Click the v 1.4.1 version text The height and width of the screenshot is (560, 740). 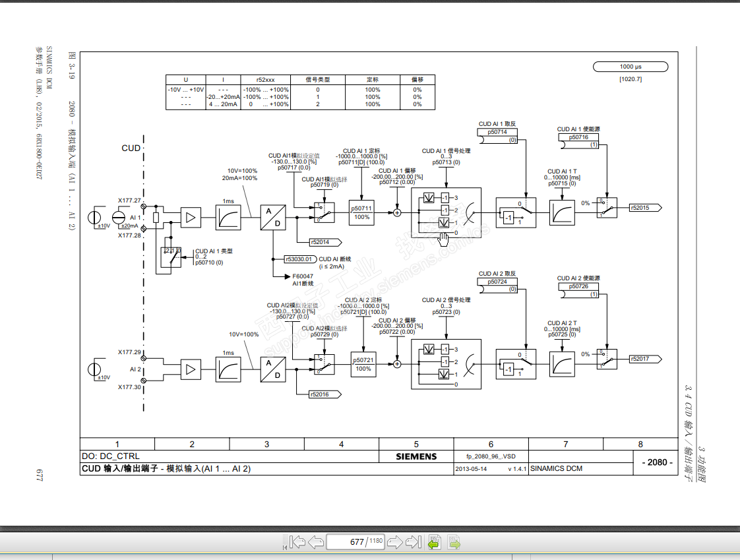[x=517, y=470]
